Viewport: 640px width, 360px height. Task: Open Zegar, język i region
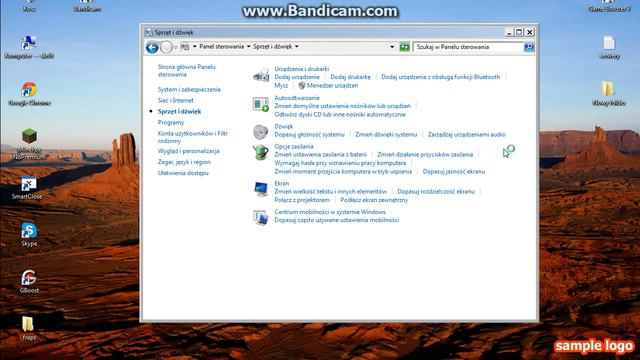coord(184,162)
